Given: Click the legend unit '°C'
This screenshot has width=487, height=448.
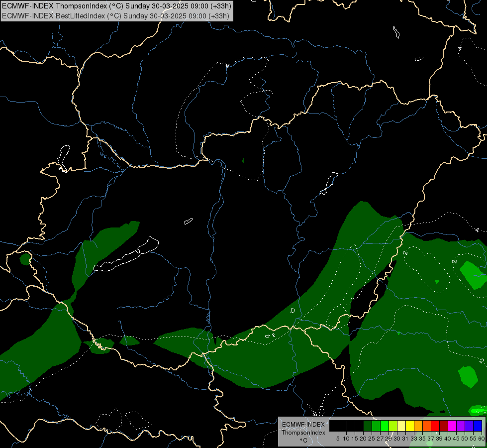Looking at the screenshot, I should (x=303, y=440).
